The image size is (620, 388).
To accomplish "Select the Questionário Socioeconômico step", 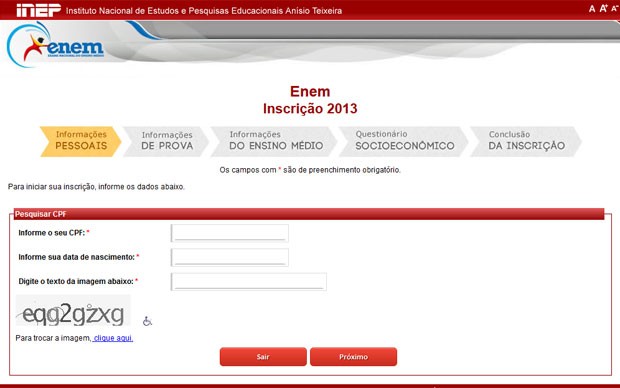I will (x=404, y=141).
